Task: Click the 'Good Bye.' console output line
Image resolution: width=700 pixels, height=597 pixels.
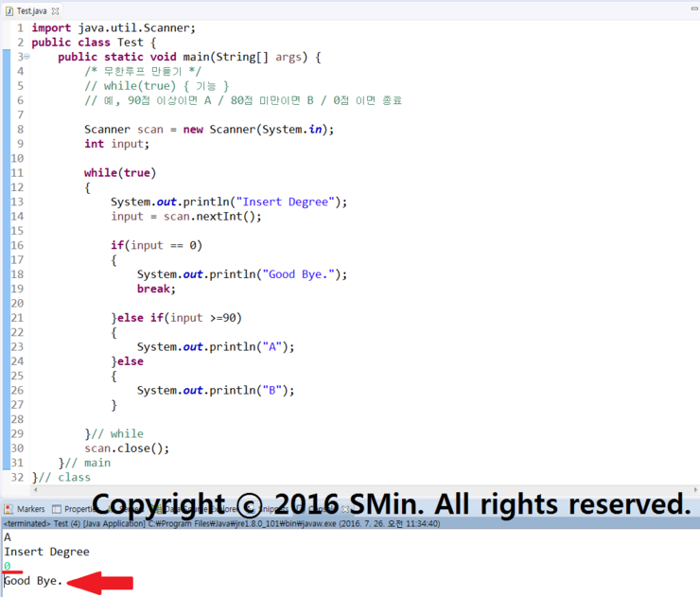Action: [x=32, y=581]
